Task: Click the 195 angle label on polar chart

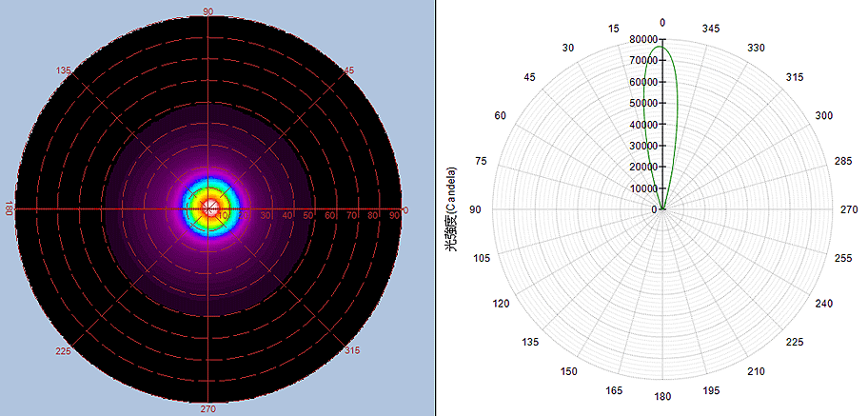Action: click(x=710, y=390)
